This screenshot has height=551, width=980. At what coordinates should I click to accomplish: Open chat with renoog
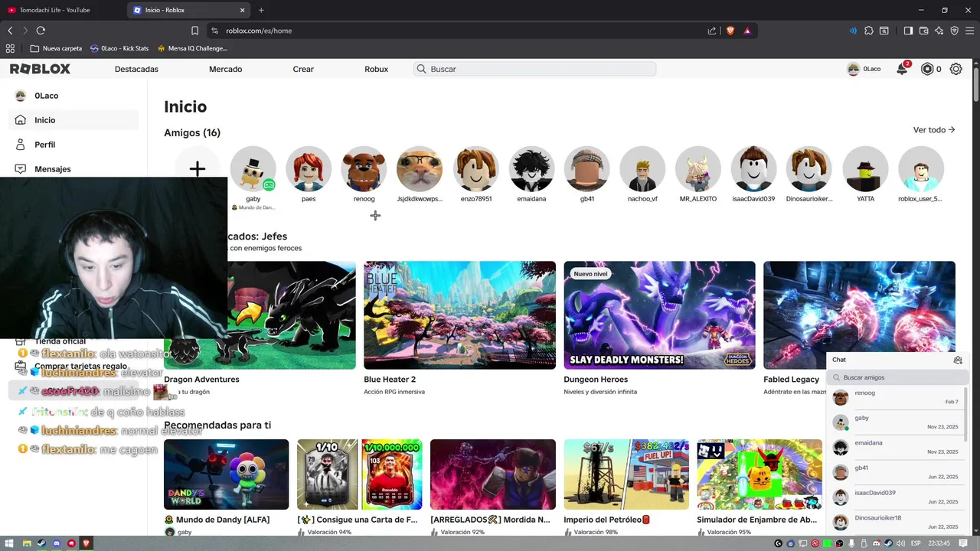pyautogui.click(x=897, y=397)
